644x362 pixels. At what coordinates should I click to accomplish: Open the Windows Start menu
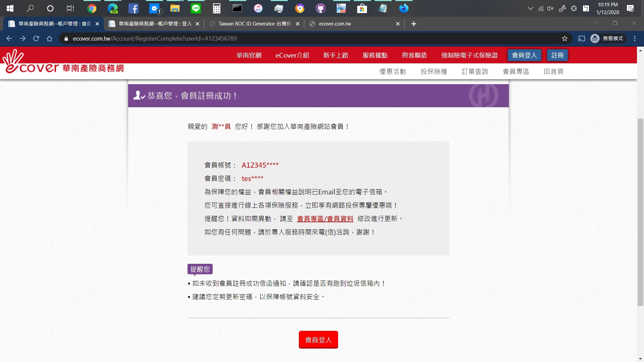10,8
